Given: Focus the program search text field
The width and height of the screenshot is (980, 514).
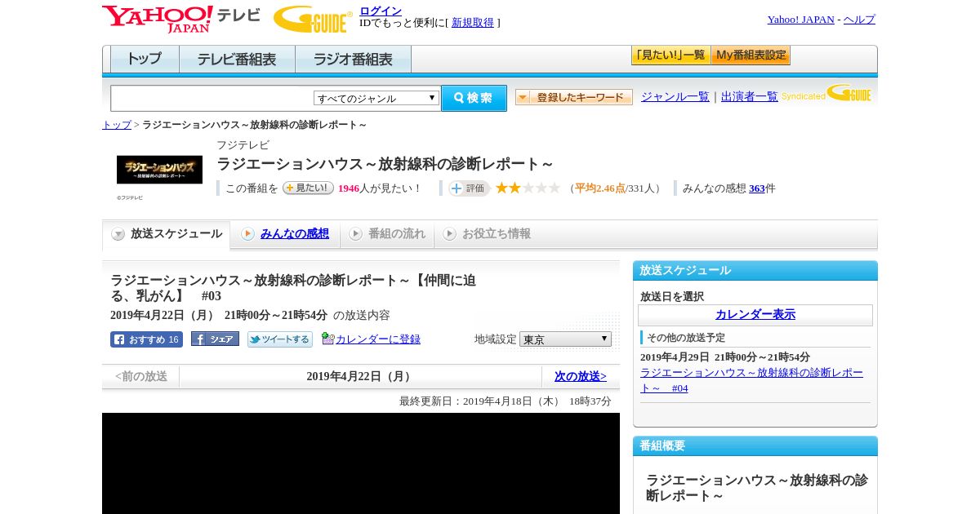Looking at the screenshot, I should point(212,98).
